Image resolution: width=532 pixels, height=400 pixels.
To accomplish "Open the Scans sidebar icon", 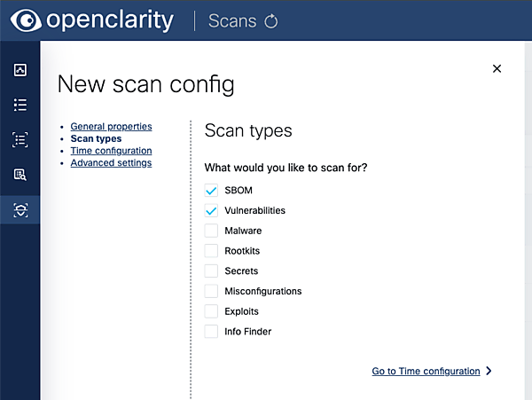I will (x=20, y=209).
